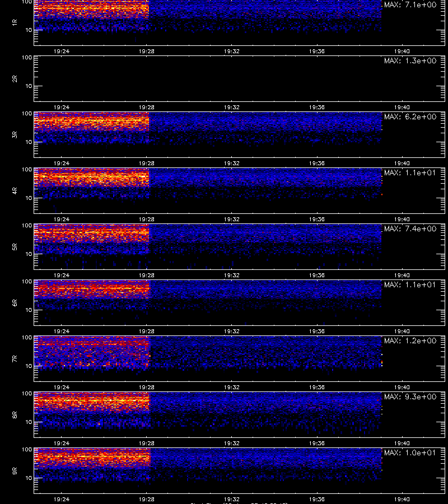This screenshot has height=504, width=448.
Task: Click 19:24 tick label under 1R panel
Action: [62, 52]
